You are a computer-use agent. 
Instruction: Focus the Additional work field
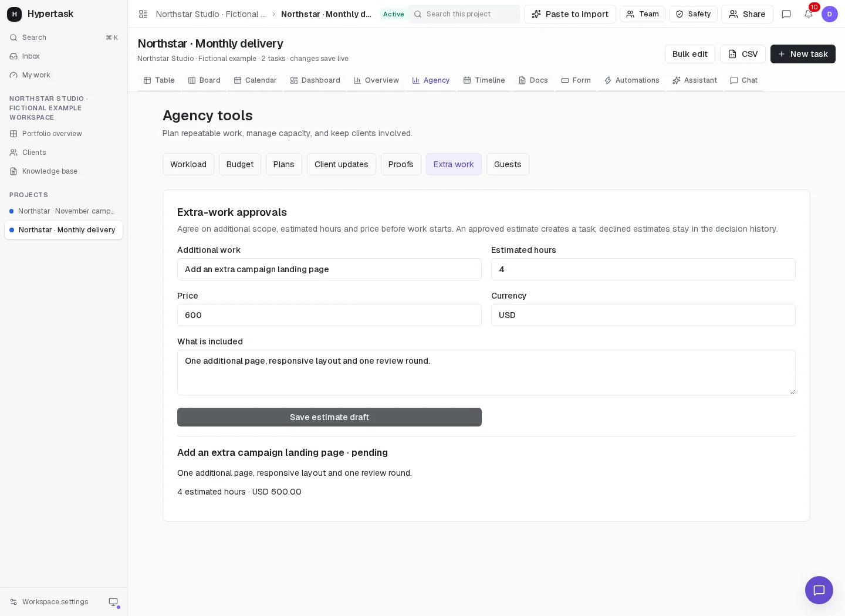pos(329,269)
